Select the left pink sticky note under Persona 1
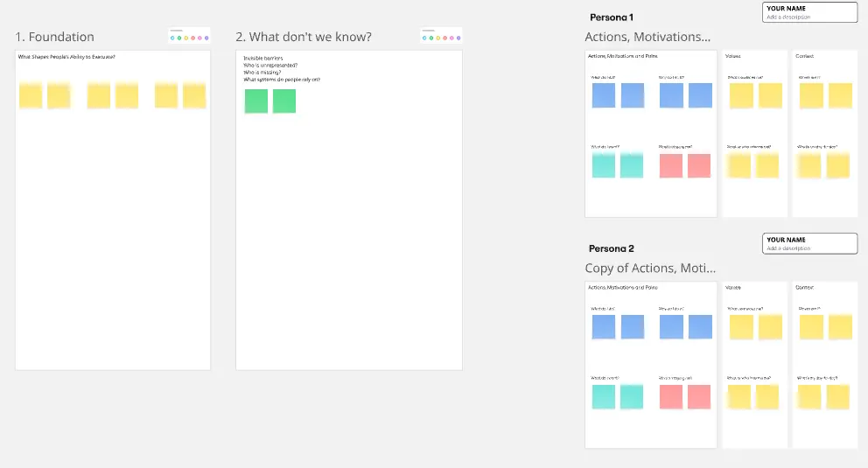The height and width of the screenshot is (468, 868). coord(670,165)
